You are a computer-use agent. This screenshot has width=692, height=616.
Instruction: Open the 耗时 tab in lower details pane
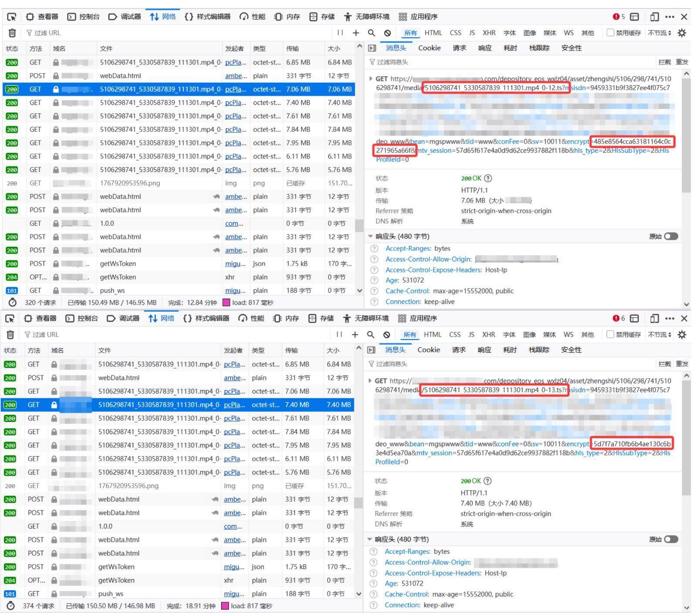pos(509,350)
